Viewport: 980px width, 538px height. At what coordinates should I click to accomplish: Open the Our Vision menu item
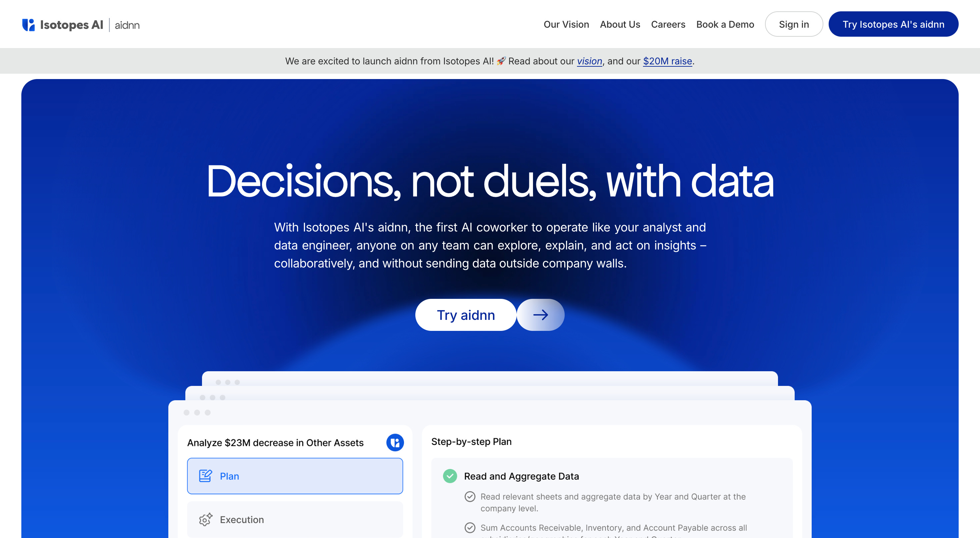click(566, 24)
